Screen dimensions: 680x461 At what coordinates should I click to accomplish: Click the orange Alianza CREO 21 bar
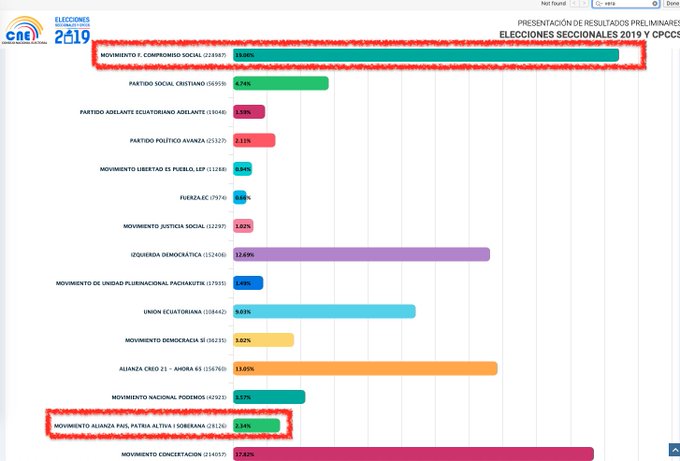point(365,369)
